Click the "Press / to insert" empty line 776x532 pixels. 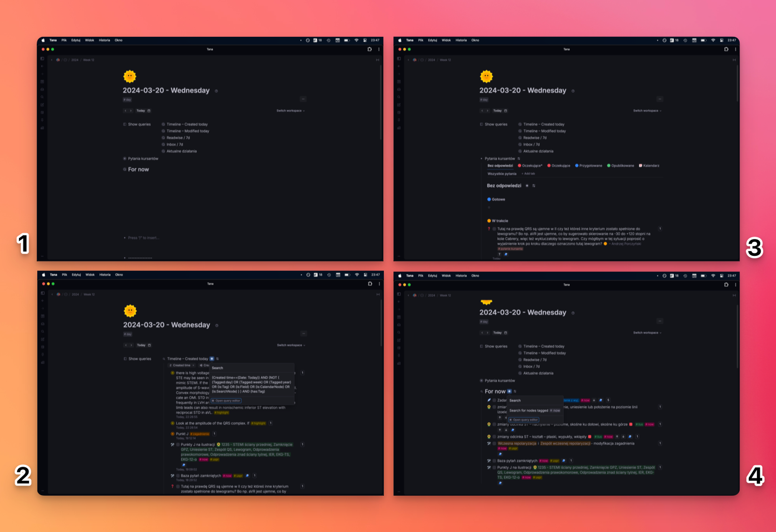[143, 238]
